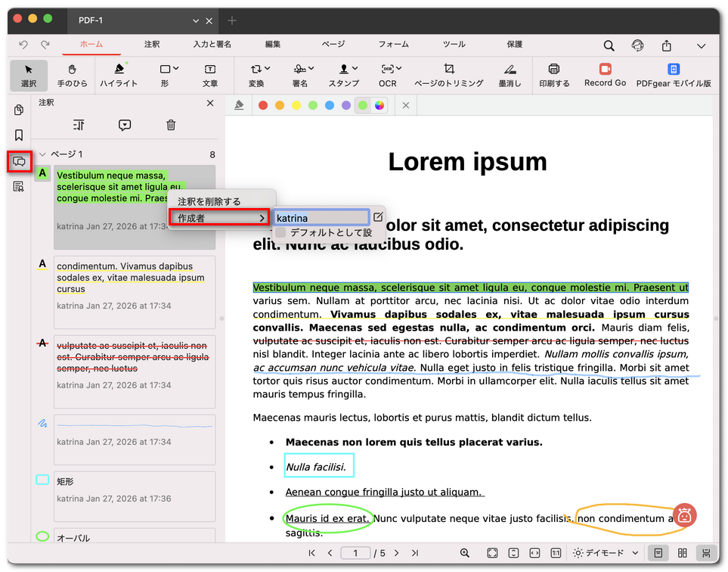Click Record Go button

[x=605, y=74]
